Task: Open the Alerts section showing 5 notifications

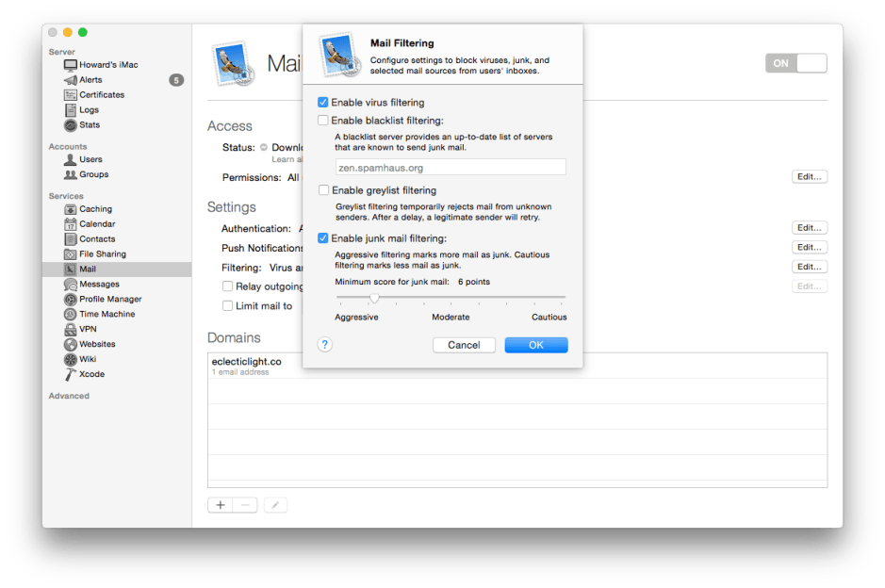Action: (90, 79)
